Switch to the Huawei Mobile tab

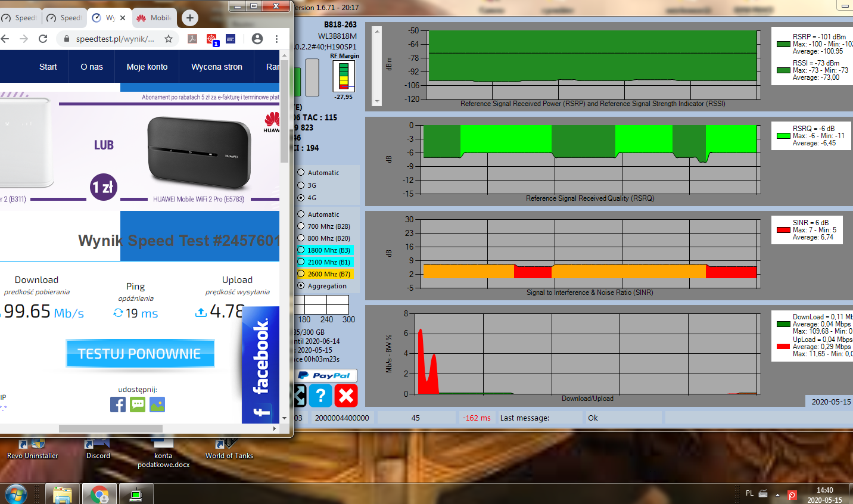tap(154, 18)
